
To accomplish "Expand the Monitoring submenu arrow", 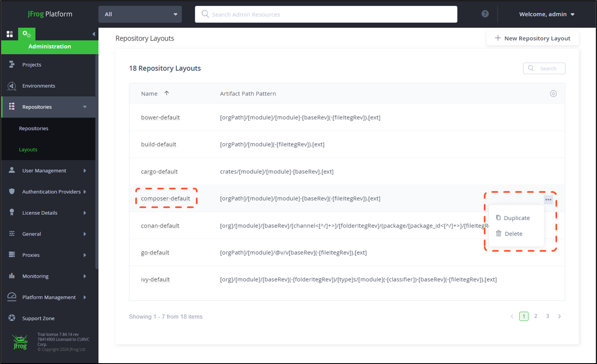I will tap(85, 276).
